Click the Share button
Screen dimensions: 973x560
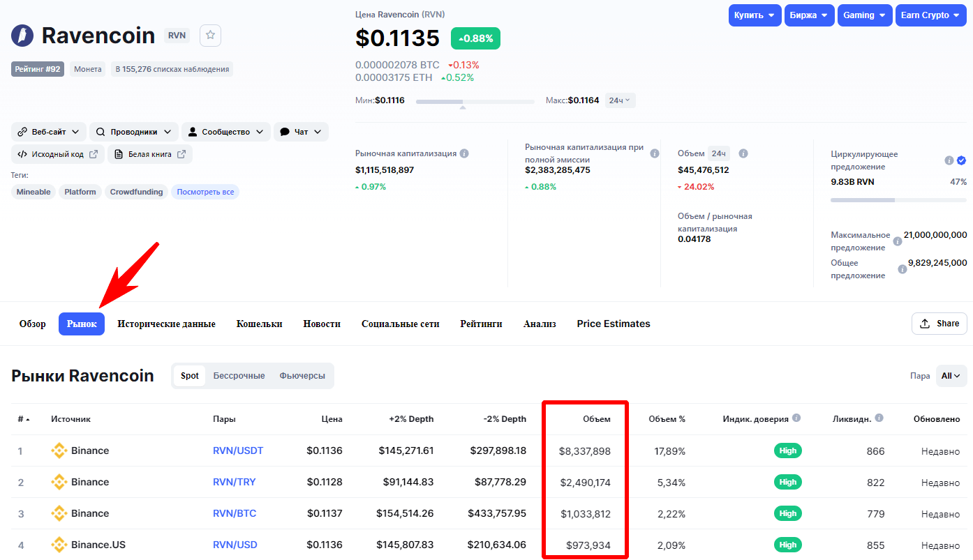(x=939, y=324)
